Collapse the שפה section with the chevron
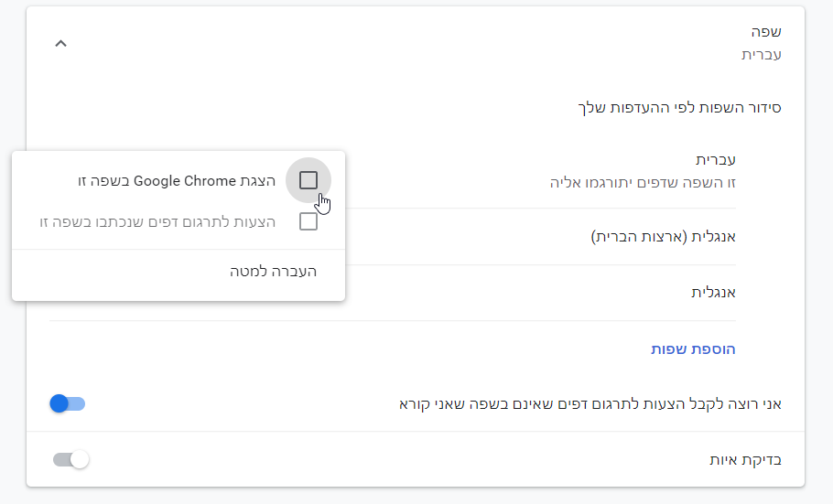Image resolution: width=833 pixels, height=504 pixels. 61,43
